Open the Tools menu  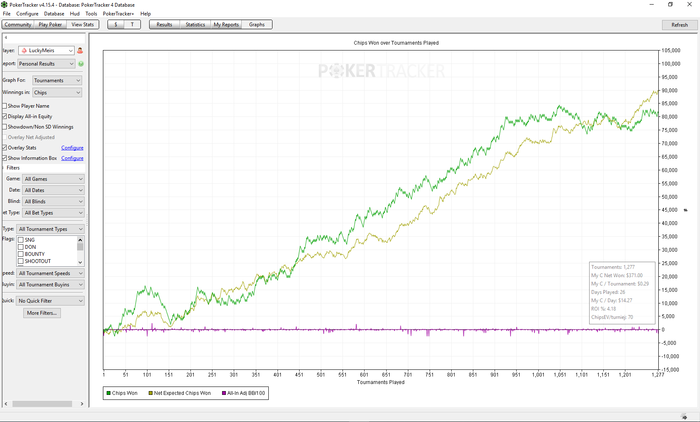(91, 14)
